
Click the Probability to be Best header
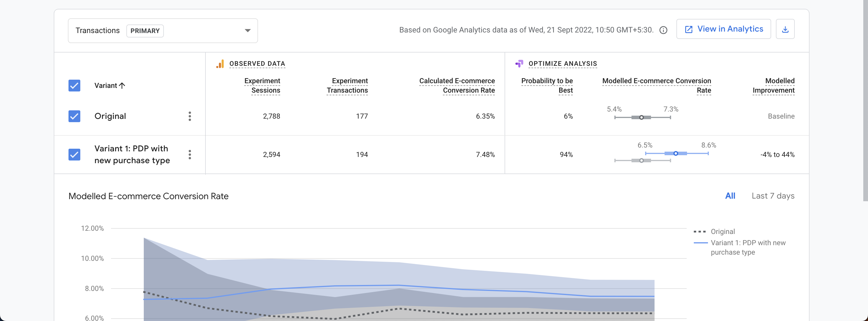point(546,86)
